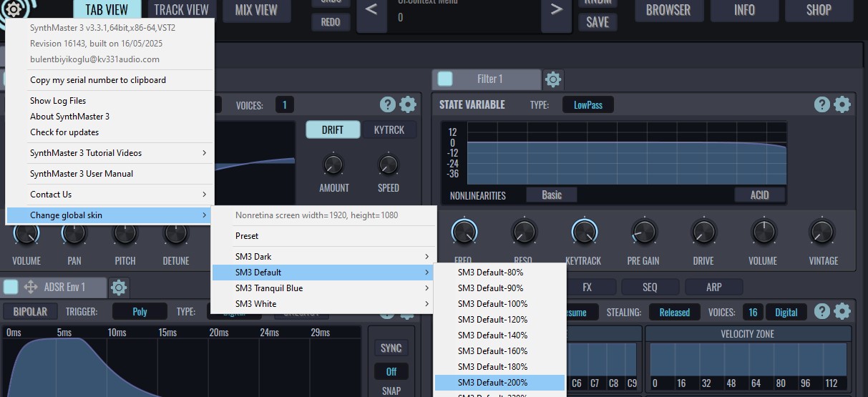Open help icon in State Variable filter panel
The image size is (868, 397).
point(822,104)
